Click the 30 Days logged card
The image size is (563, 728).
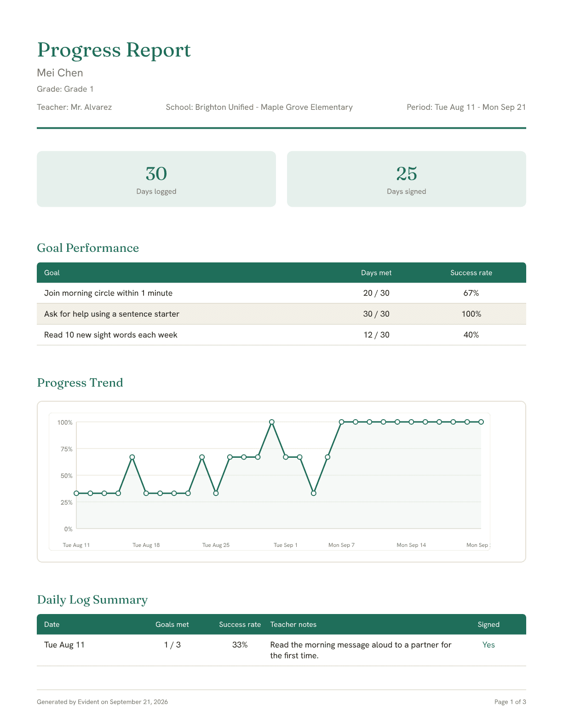[156, 179]
